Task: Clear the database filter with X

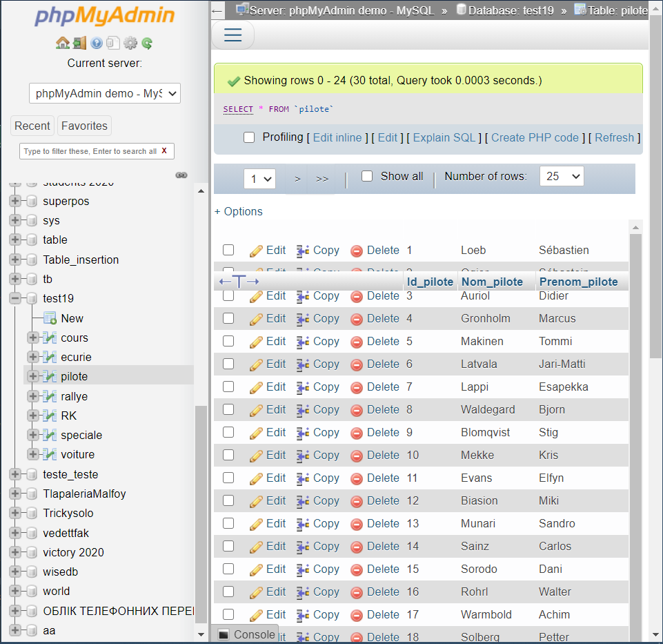Action: tap(164, 150)
